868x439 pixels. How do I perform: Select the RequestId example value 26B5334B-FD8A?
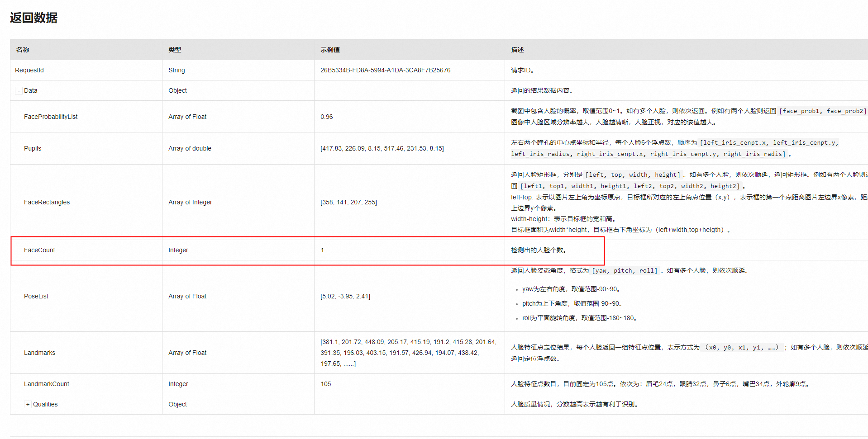385,70
